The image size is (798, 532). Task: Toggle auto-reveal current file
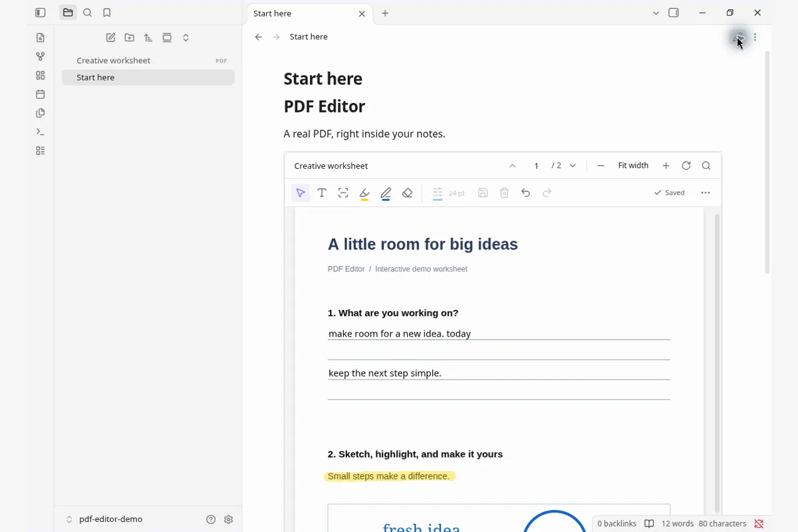pyautogui.click(x=167, y=38)
